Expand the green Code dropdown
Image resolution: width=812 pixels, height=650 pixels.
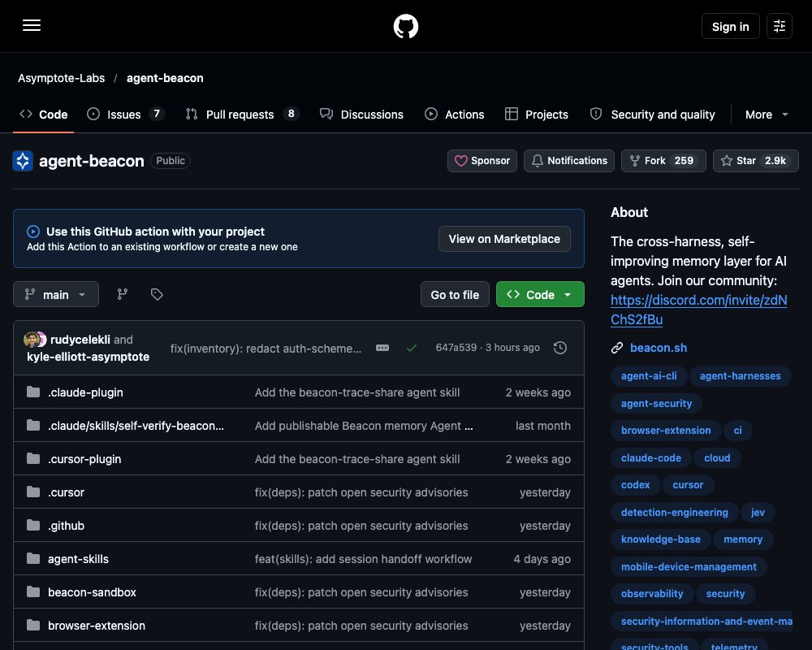coord(540,294)
